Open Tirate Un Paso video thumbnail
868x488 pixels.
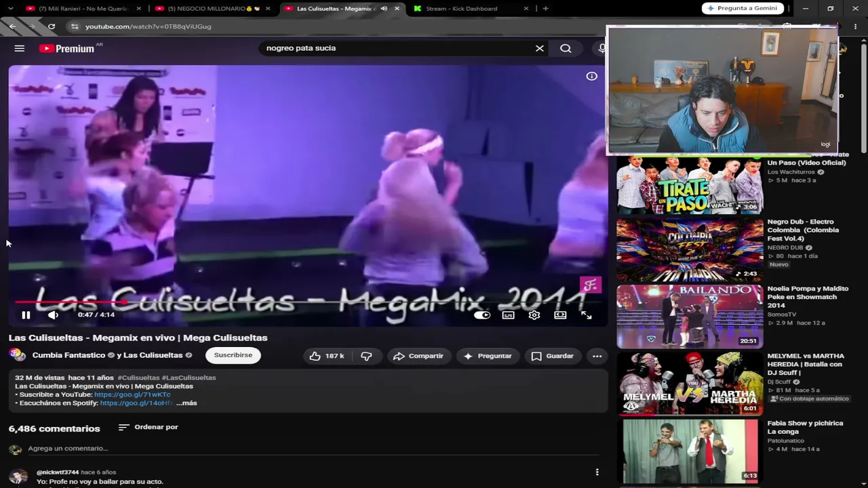pyautogui.click(x=690, y=185)
